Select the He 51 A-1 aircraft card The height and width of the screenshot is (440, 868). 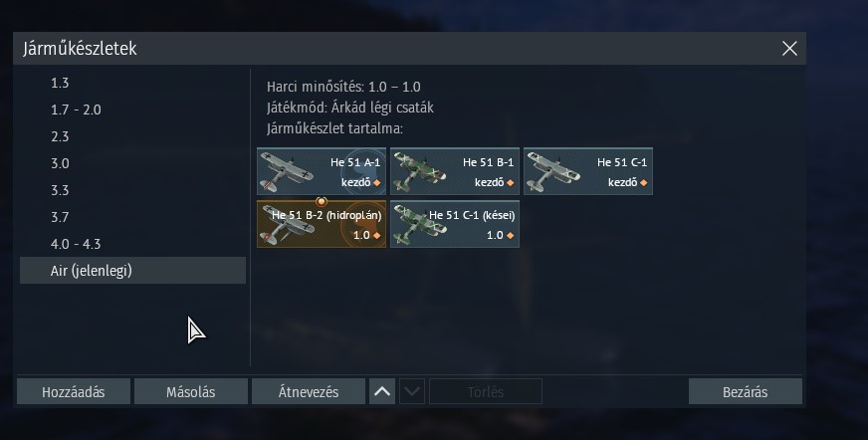click(322, 171)
